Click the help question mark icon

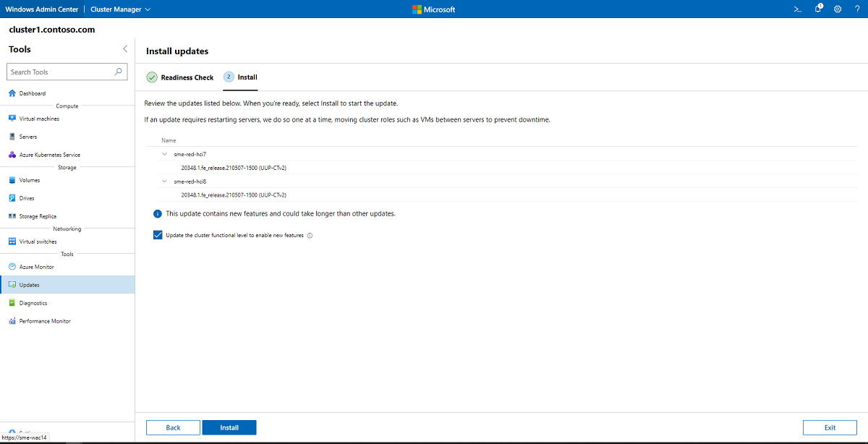pos(857,9)
